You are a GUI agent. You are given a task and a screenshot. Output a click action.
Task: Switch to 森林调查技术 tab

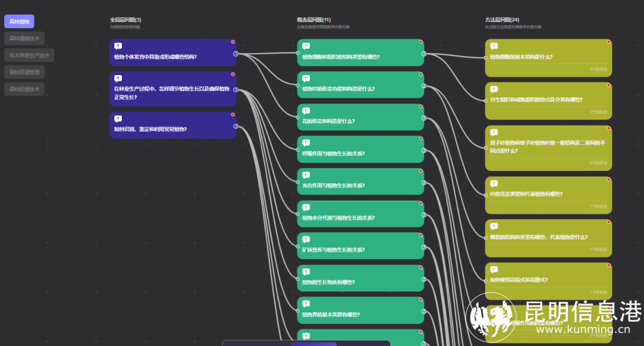[x=24, y=39]
